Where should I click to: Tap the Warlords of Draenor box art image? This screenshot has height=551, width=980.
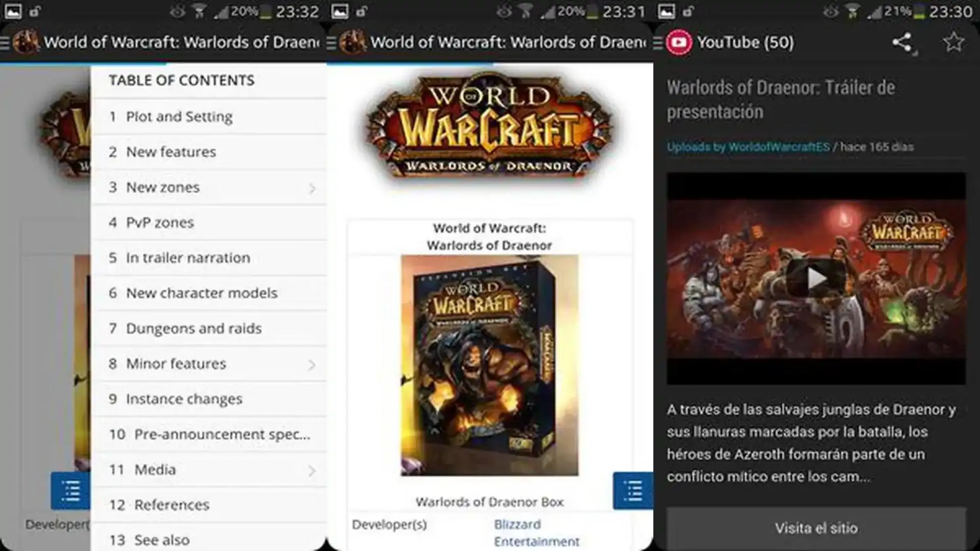[x=489, y=365]
